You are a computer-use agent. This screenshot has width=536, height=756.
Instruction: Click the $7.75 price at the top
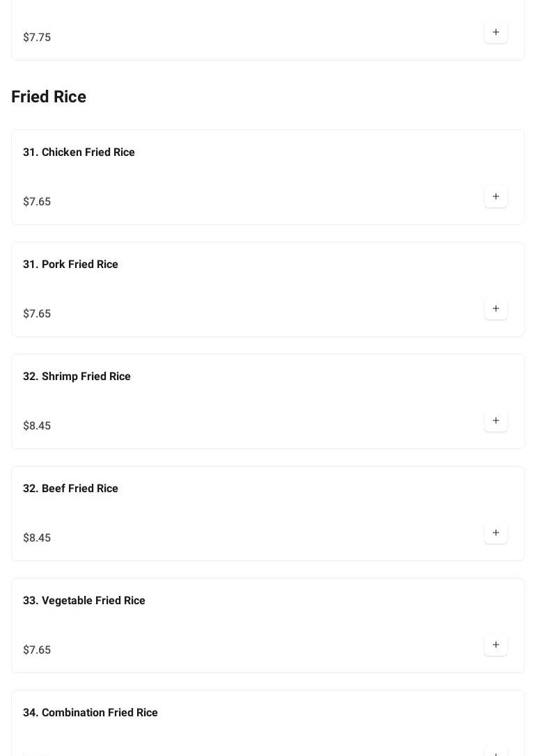click(x=37, y=38)
